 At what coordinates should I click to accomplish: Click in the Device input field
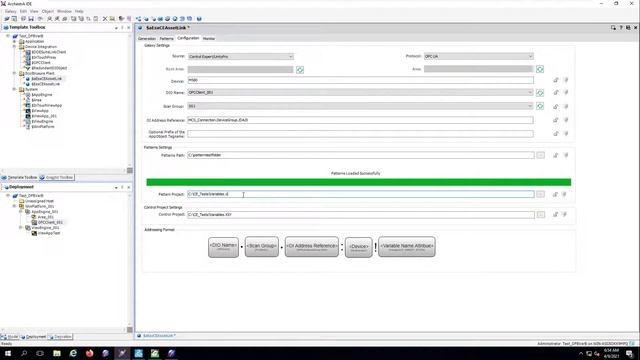(x=360, y=80)
